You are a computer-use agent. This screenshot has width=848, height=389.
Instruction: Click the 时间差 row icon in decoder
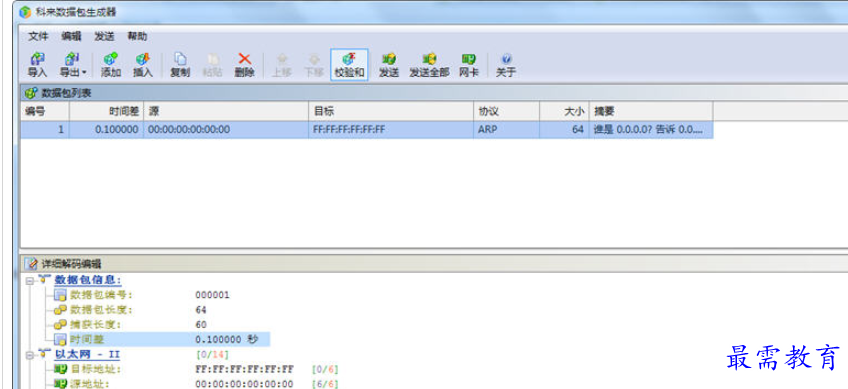click(x=61, y=340)
